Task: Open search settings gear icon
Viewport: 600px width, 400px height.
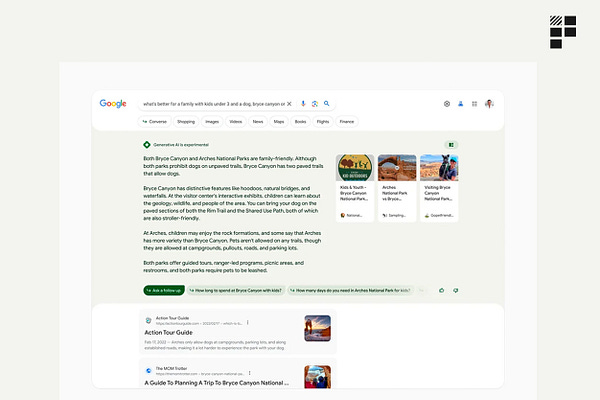Action: point(447,104)
